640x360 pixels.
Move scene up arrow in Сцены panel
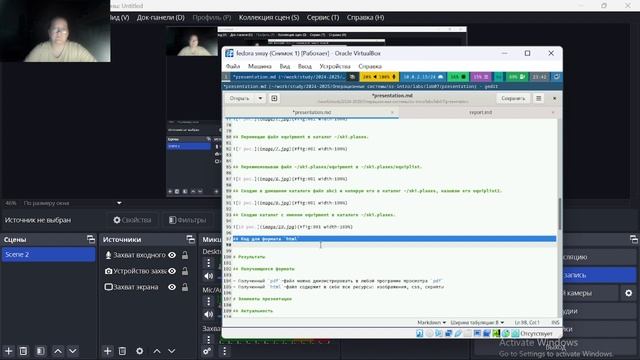(58, 351)
